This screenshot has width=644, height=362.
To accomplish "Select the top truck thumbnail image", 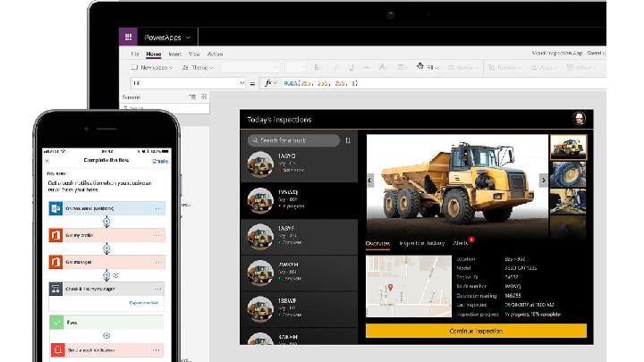I will coord(568,147).
